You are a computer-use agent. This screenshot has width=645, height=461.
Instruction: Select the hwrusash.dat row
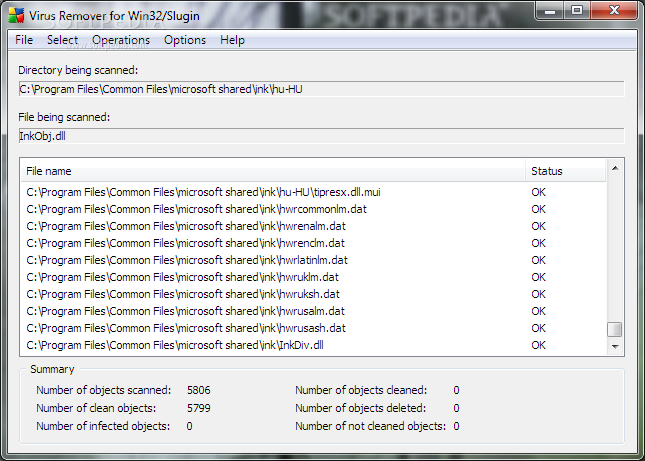coord(313,328)
